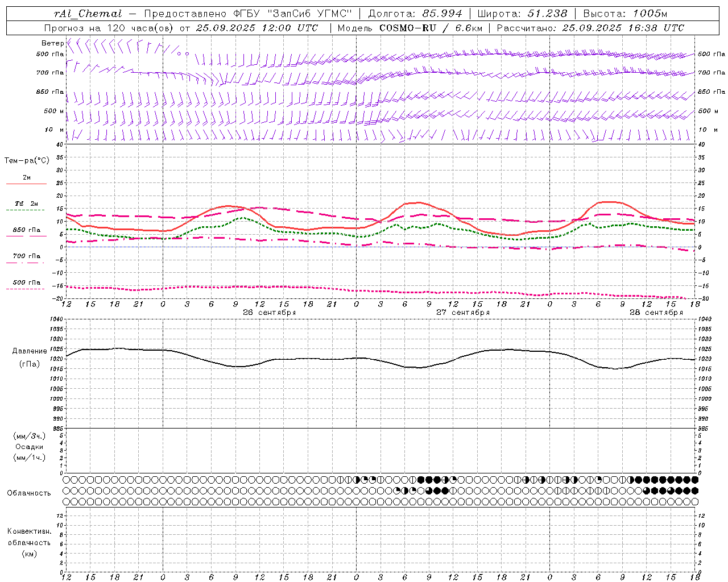Click the 'Осадки' precipitation label
This screenshot has width=728, height=582.
[x=30, y=447]
